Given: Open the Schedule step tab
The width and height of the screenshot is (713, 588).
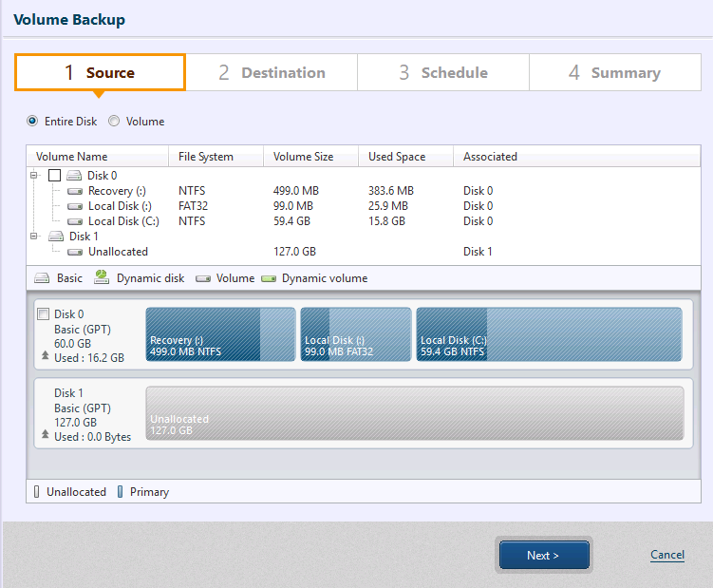Looking at the screenshot, I should click(x=443, y=73).
